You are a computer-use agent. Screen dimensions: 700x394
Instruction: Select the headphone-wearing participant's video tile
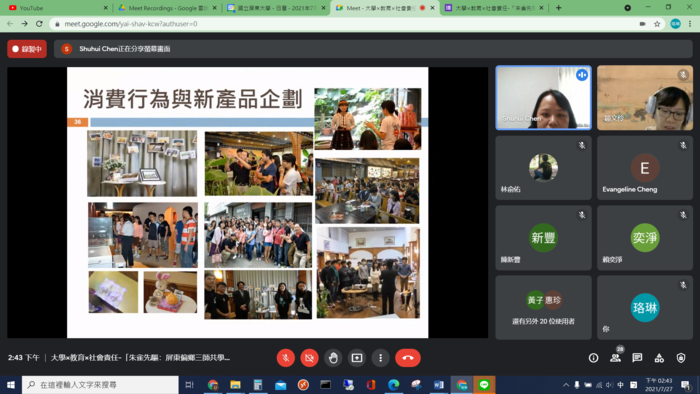645,98
